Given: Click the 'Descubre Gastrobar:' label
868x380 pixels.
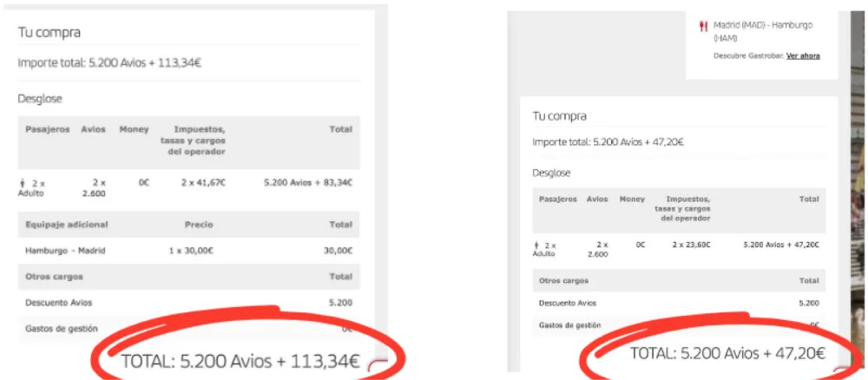Looking at the screenshot, I should 749,56.
